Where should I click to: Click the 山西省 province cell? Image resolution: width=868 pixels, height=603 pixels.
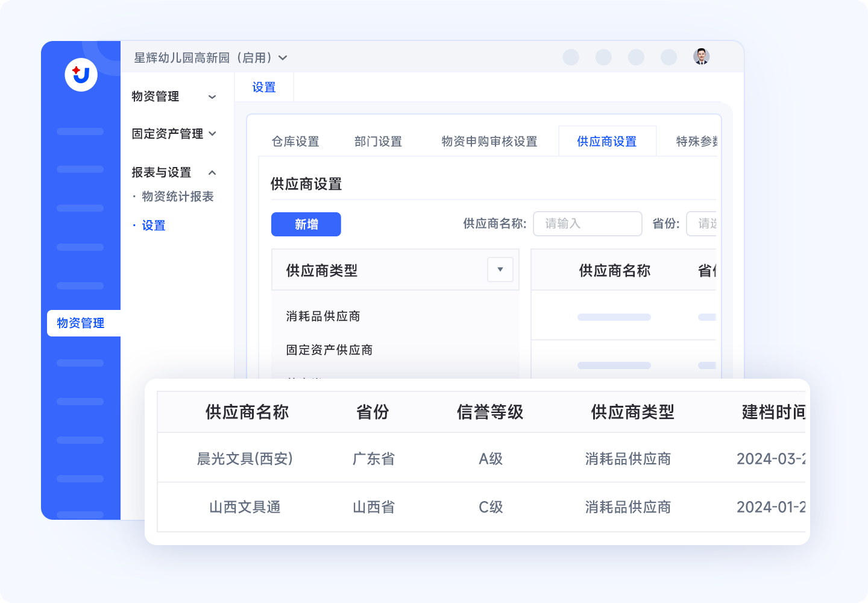coord(374,507)
